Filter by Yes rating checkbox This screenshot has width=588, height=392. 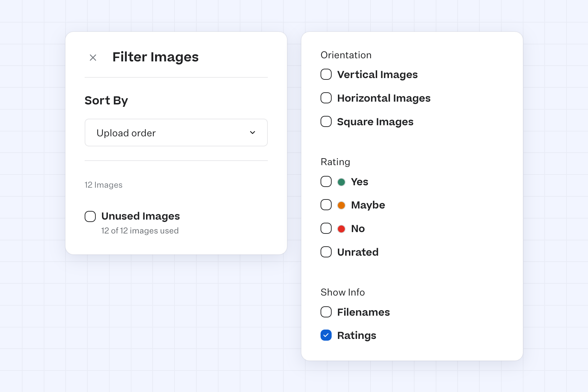pyautogui.click(x=326, y=181)
